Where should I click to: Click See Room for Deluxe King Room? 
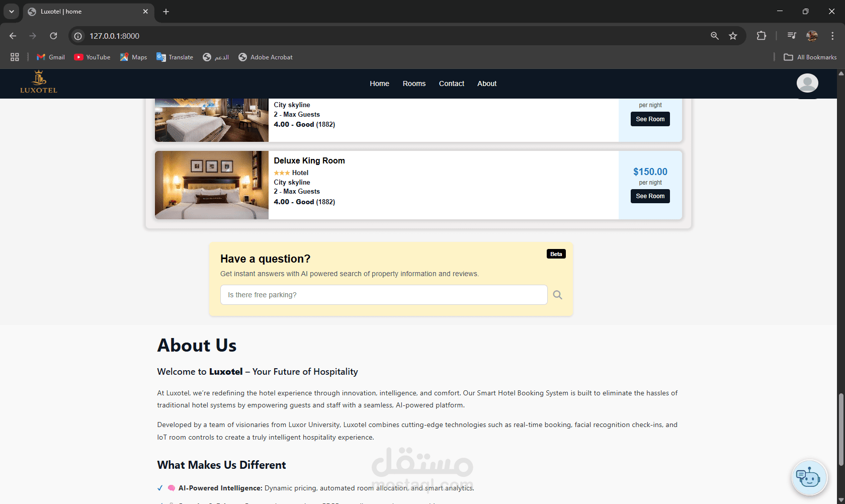[x=650, y=196]
